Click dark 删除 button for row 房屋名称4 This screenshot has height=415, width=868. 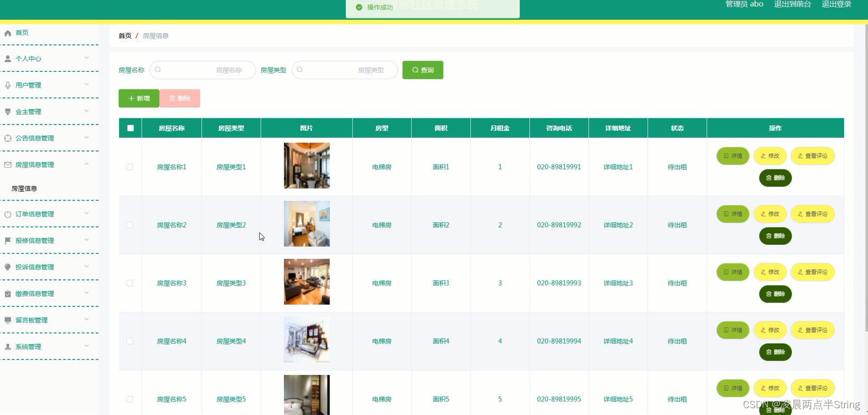click(776, 352)
